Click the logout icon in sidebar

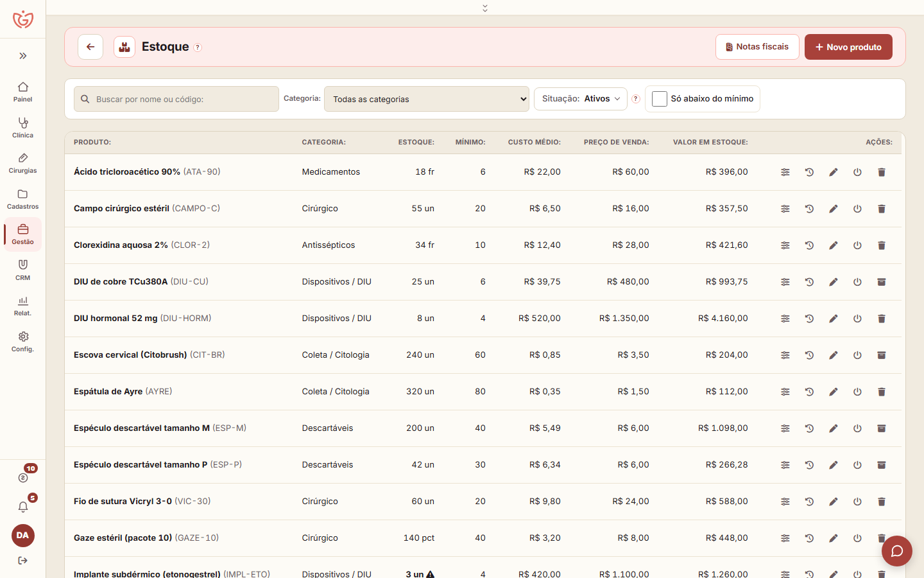(x=23, y=561)
